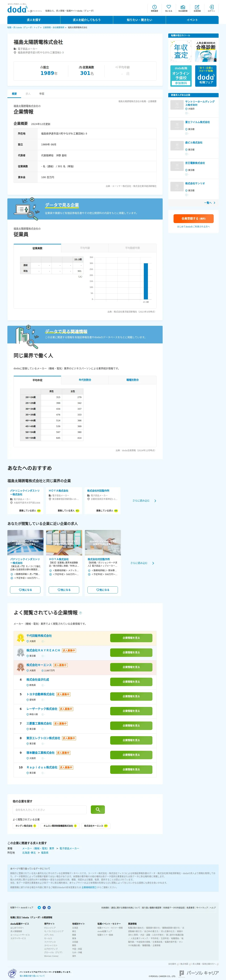Open 求人を紹介してもらう navigation menu
Image resolution: width=226 pixels, height=980 pixels.
click(87, 20)
